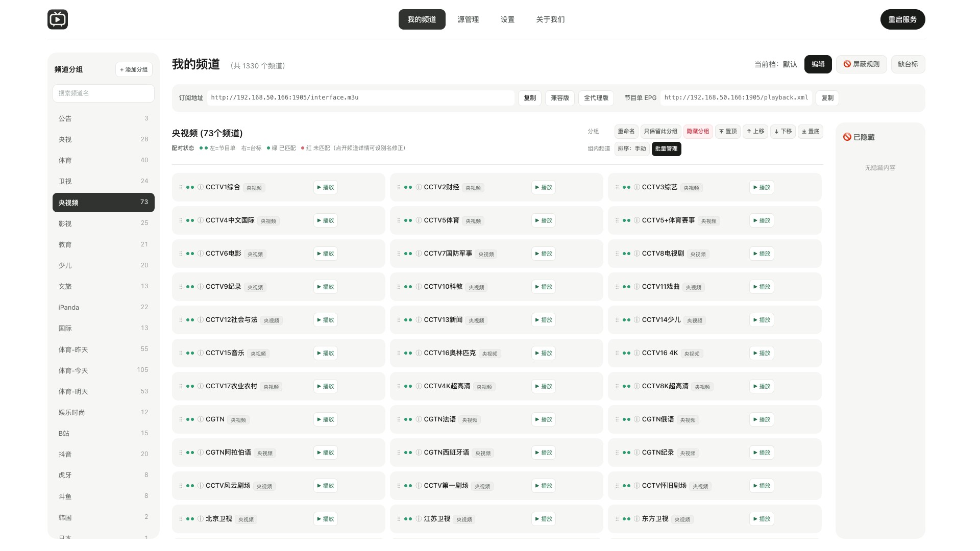
Task: Move group down with 下移
Action: pyautogui.click(x=783, y=132)
